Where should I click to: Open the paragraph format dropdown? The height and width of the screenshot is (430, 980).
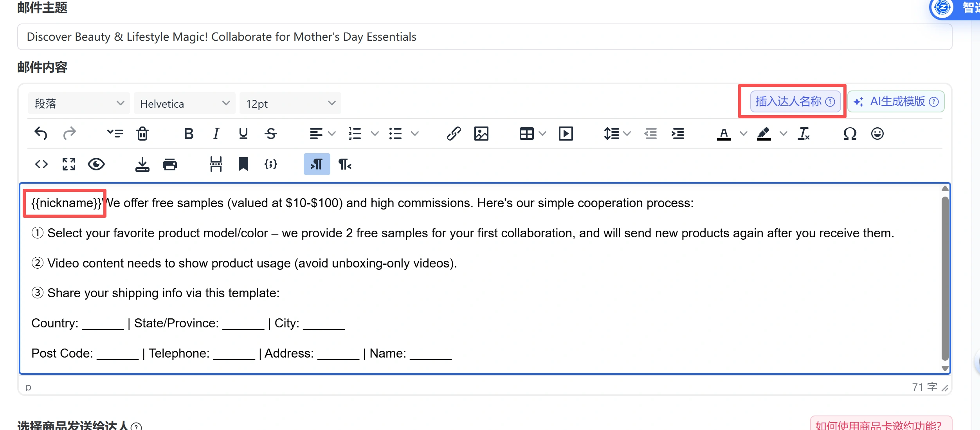[79, 103]
